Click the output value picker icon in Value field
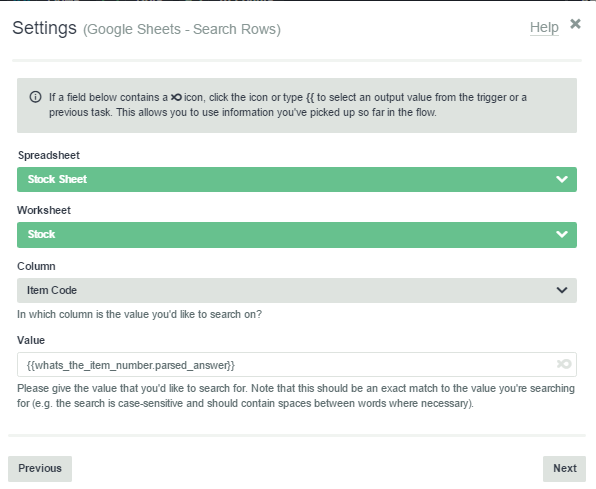This screenshot has width=596, height=489. click(564, 364)
